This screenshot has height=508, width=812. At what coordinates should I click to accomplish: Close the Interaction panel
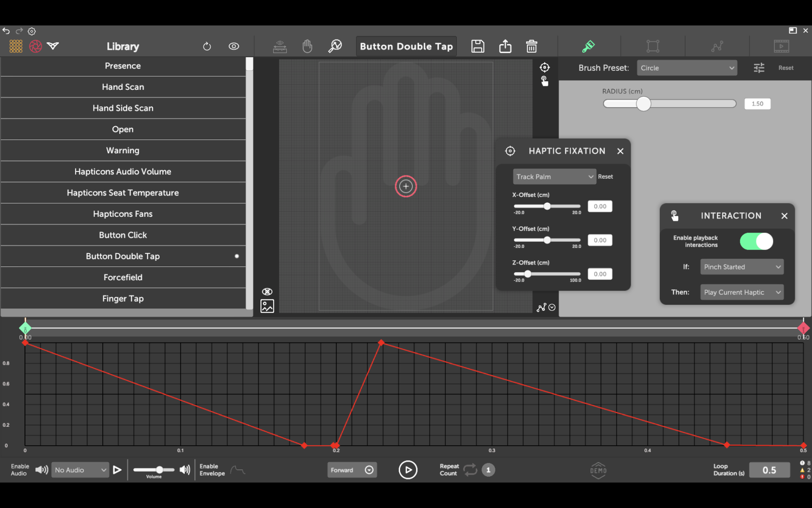click(x=784, y=216)
